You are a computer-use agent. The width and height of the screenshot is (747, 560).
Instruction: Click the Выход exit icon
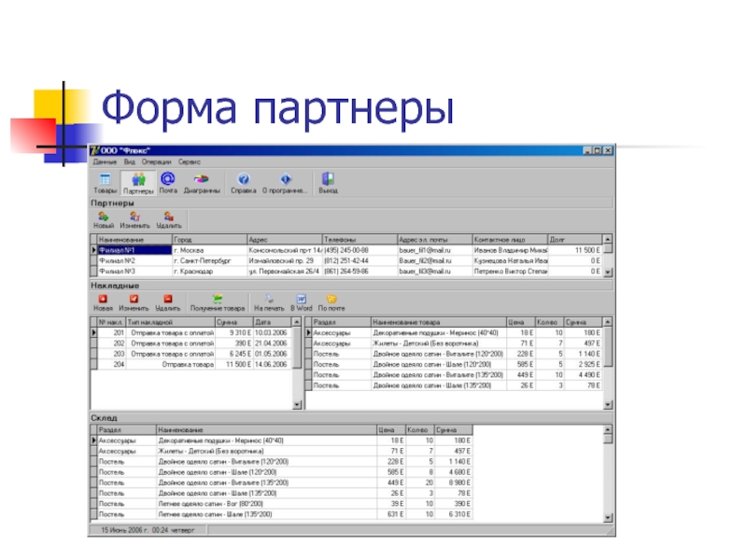329,183
